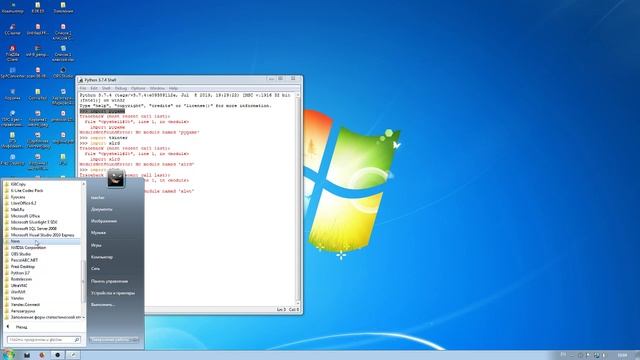
Task: Click Выполнить... in Start menu
Action: tap(103, 305)
